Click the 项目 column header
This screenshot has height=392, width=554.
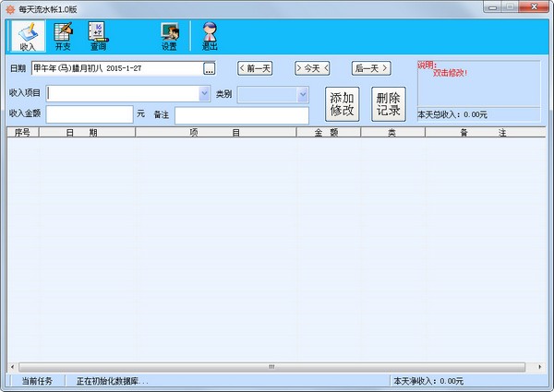[x=215, y=132]
